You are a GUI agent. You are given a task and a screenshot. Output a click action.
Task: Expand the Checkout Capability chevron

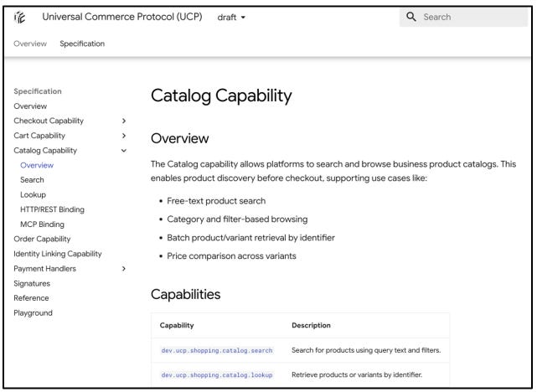tap(124, 121)
